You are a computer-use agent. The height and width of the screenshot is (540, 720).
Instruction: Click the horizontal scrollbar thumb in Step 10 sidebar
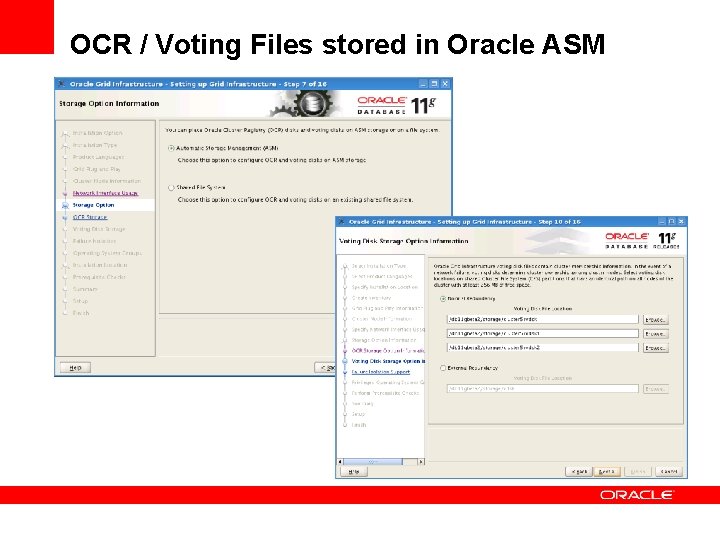coord(373,461)
